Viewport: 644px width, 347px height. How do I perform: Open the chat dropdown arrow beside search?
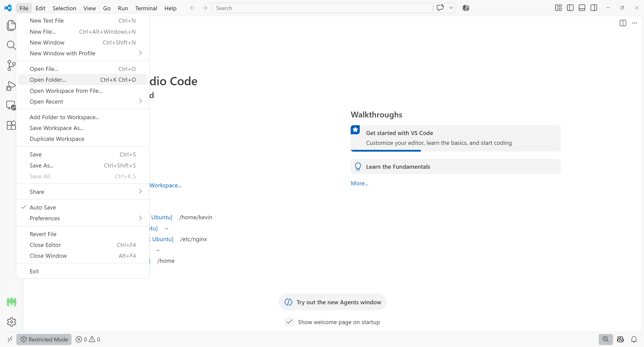click(x=451, y=8)
